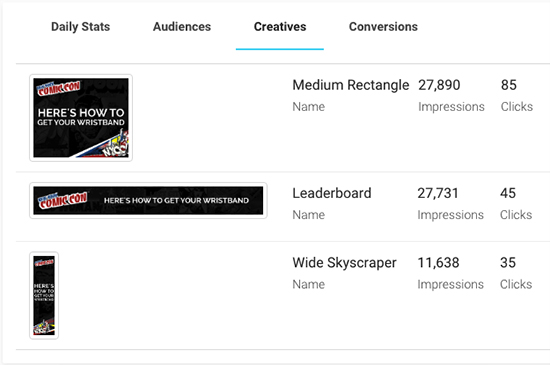This screenshot has width=550, height=365.
Task: Click the Impressions label under 27,731
Action: [x=450, y=215]
